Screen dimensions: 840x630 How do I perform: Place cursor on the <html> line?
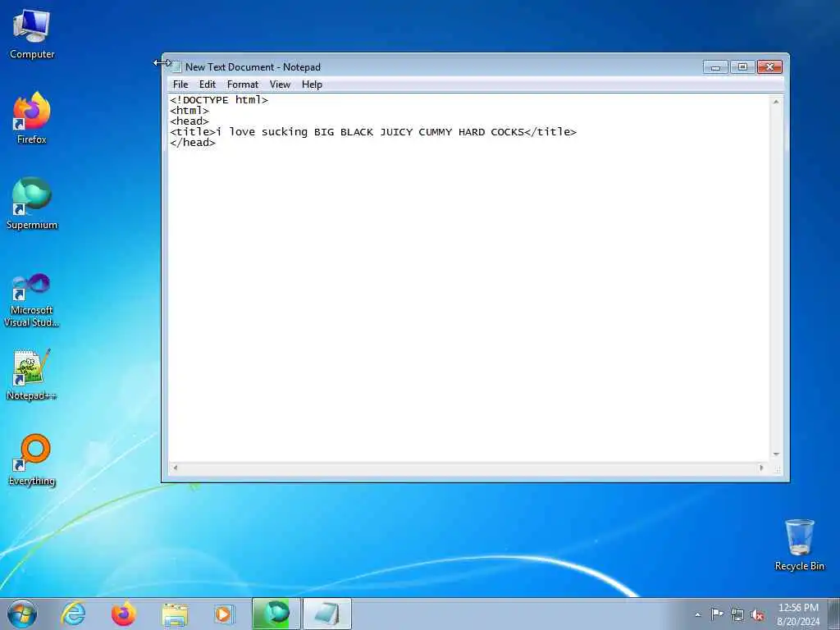189,111
